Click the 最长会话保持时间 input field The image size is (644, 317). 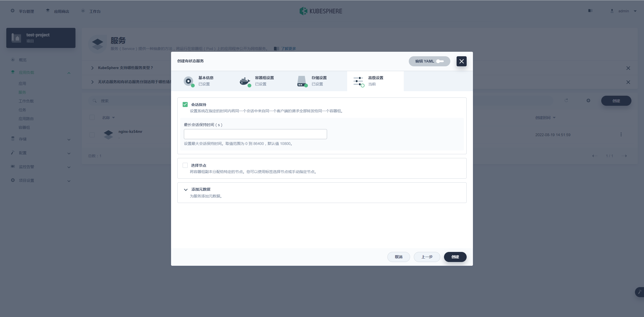(255, 134)
